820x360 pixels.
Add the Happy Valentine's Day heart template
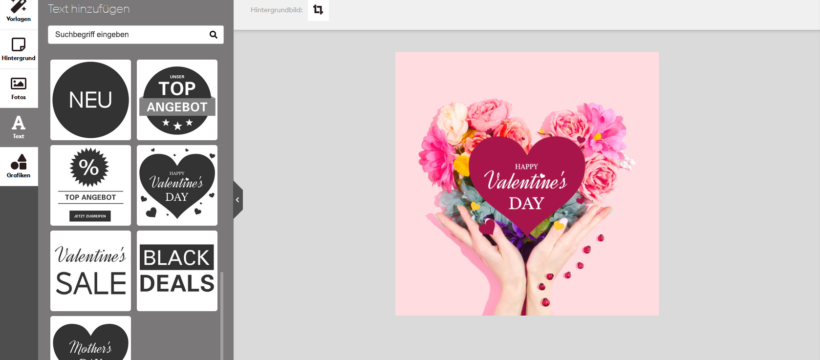[x=177, y=185]
